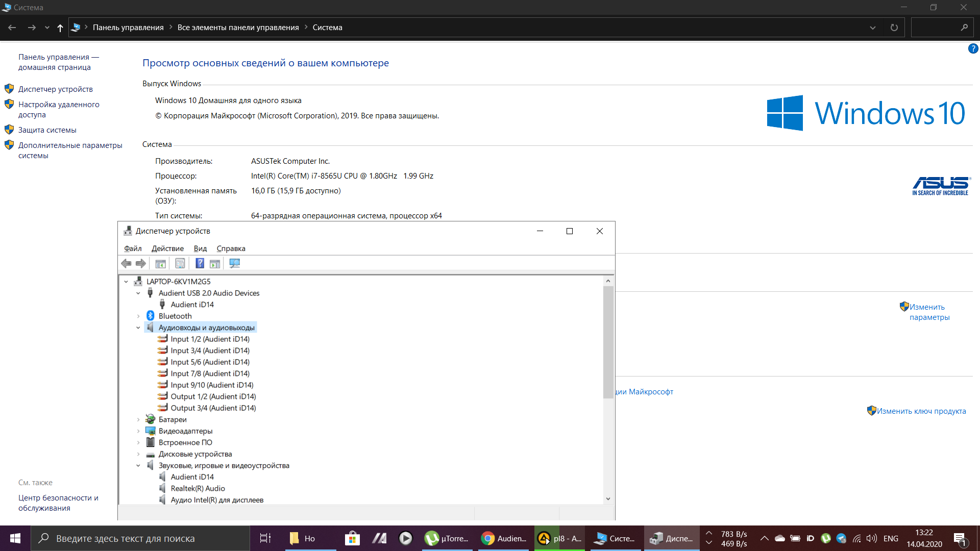Select Input 9/10 (Audient iD14)
Screen dimensions: 980x551
pyautogui.click(x=212, y=385)
